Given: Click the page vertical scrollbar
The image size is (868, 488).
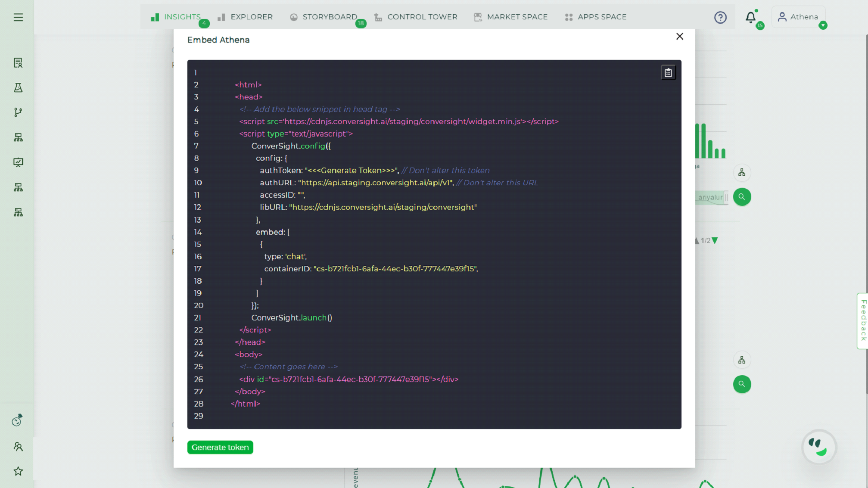Looking at the screenshot, I should 867,214.
